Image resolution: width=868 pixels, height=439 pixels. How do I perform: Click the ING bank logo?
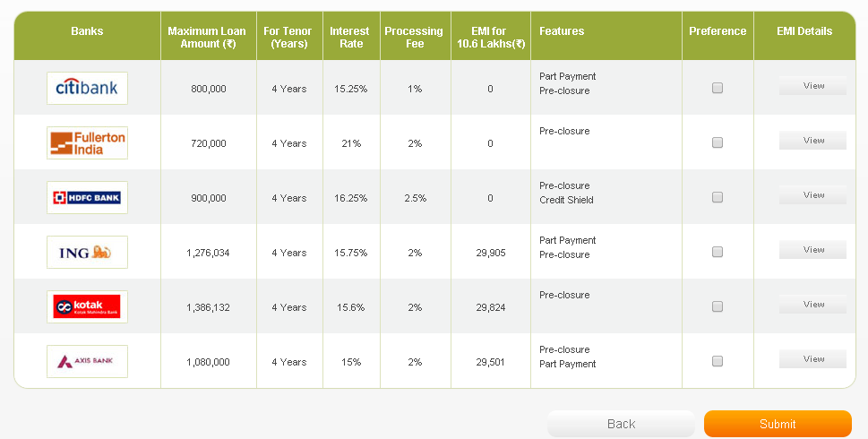click(87, 252)
